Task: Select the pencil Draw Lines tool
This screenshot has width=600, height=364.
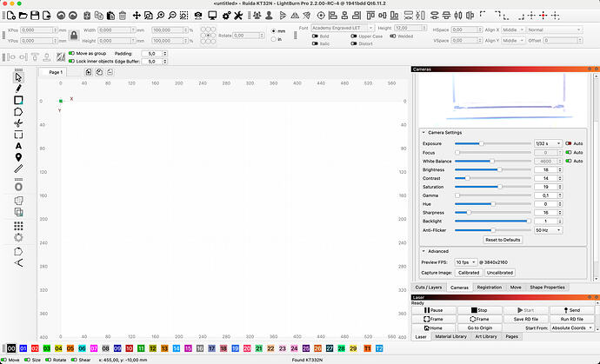Action: 18,89
